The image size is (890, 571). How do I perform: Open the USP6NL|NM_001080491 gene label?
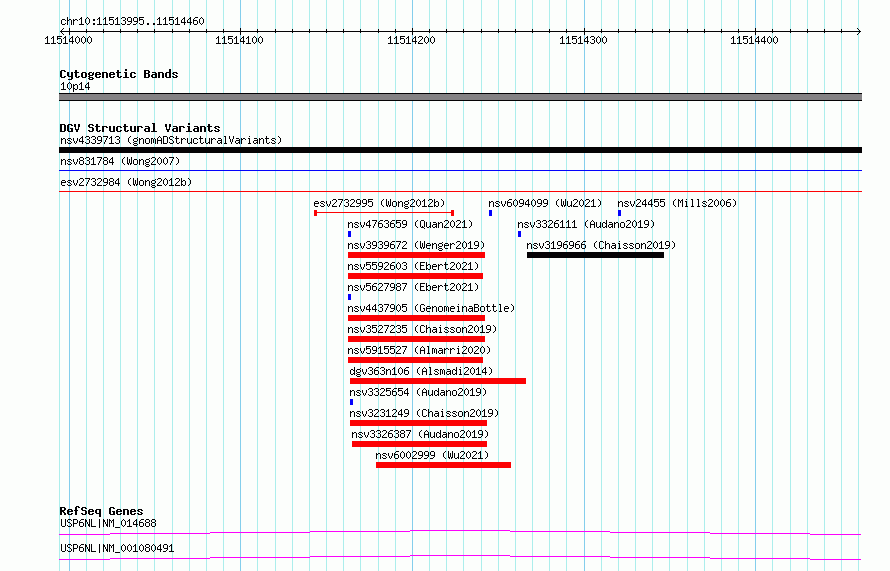[117, 548]
